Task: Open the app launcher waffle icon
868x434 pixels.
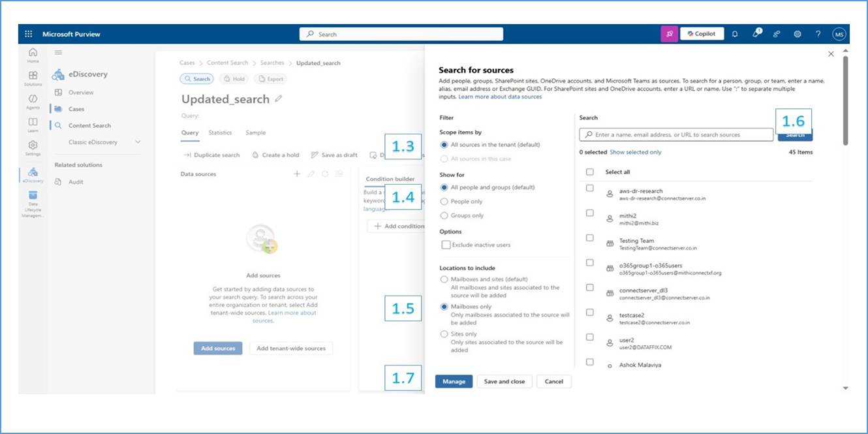Action: tap(29, 34)
